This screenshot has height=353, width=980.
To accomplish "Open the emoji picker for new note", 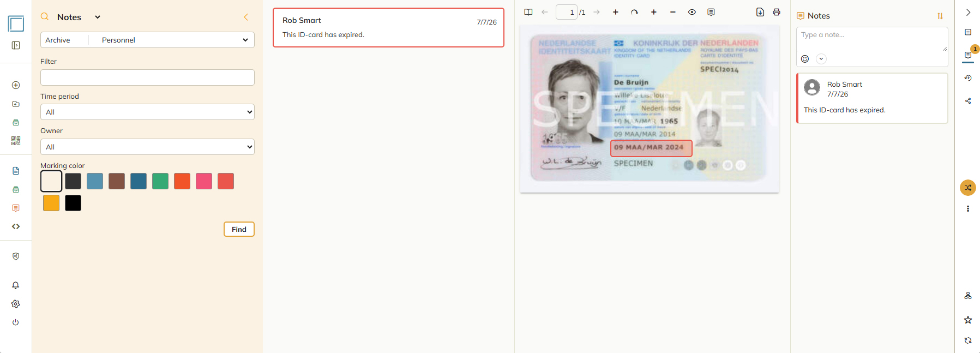I will pos(805,59).
